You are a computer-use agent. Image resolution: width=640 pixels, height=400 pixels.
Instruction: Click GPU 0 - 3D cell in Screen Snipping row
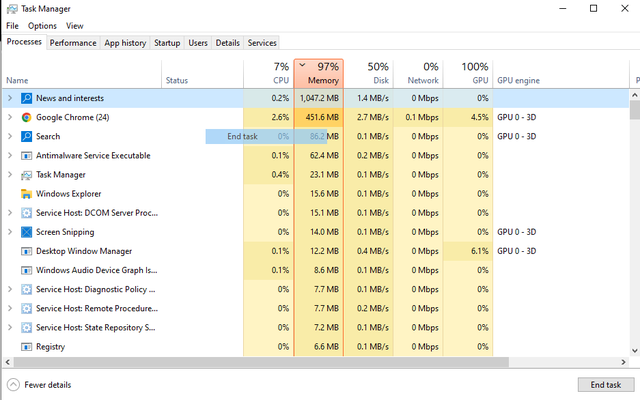pyautogui.click(x=516, y=232)
